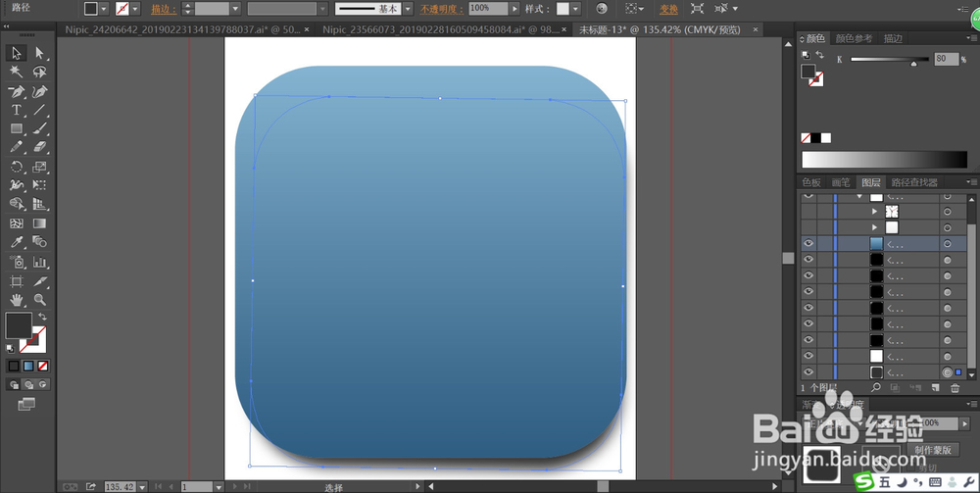
Task: Open zoom level dropdown in status bar
Action: coord(142,487)
